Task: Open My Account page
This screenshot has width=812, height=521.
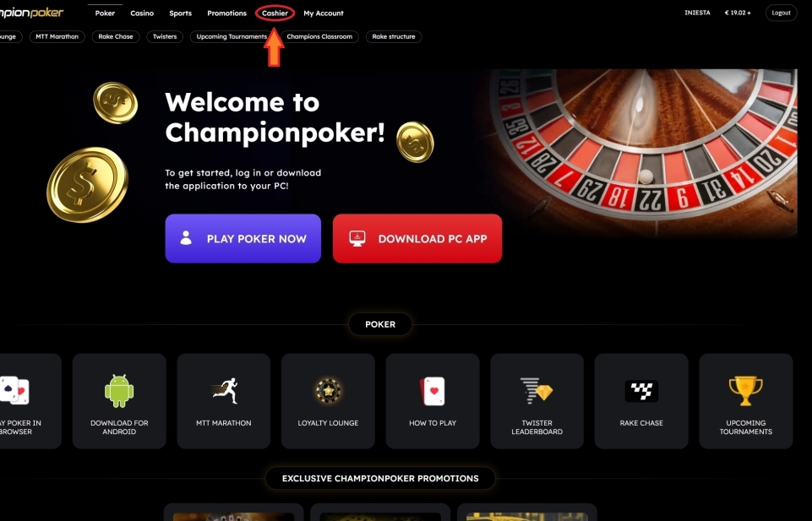Action: (324, 13)
